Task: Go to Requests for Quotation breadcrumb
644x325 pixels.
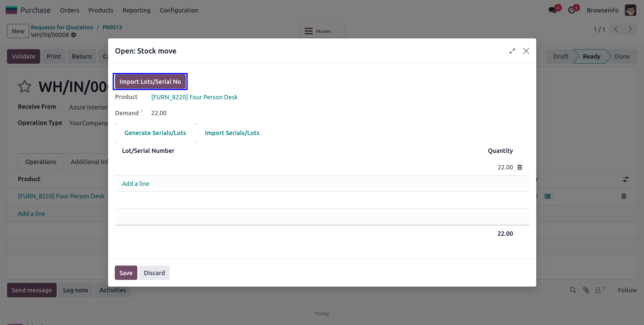Action: coord(62,27)
